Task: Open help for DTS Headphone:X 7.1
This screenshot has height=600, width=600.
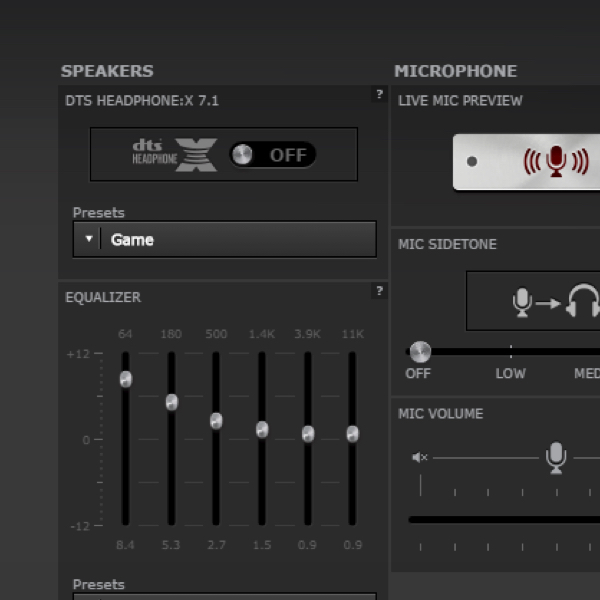Action: click(379, 94)
